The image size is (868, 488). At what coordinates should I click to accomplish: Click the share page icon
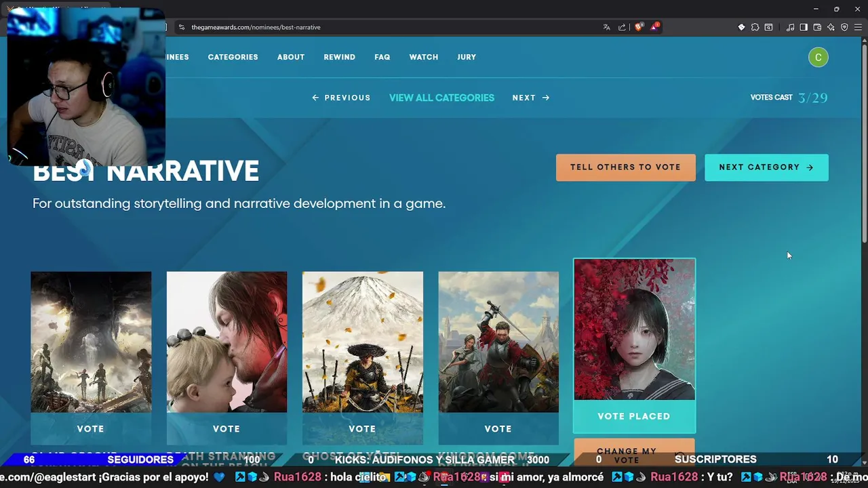pos(622,27)
